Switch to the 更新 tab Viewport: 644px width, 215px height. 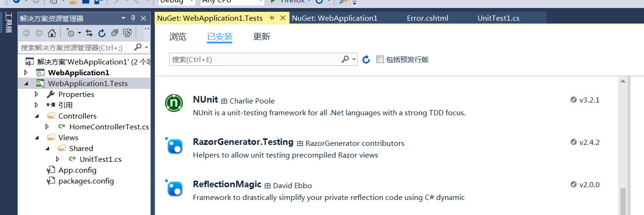point(262,37)
